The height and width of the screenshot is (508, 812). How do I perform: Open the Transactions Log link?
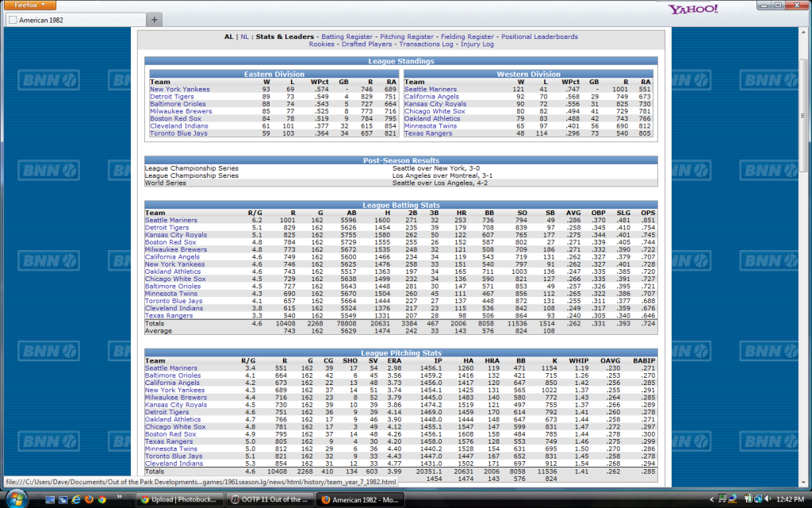pos(426,44)
